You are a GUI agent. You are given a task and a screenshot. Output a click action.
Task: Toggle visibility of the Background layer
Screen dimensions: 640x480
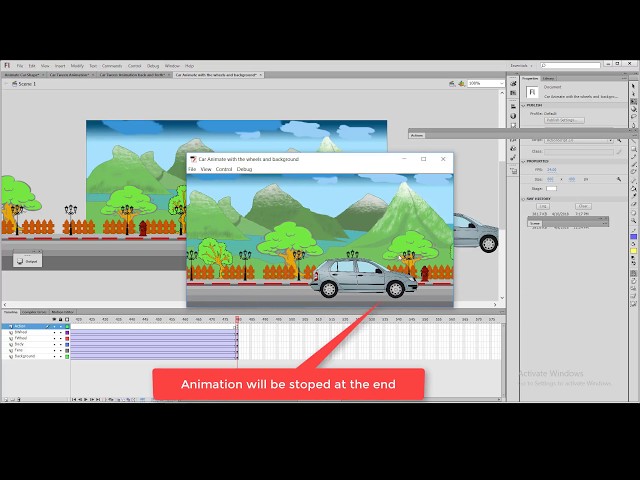(54, 356)
